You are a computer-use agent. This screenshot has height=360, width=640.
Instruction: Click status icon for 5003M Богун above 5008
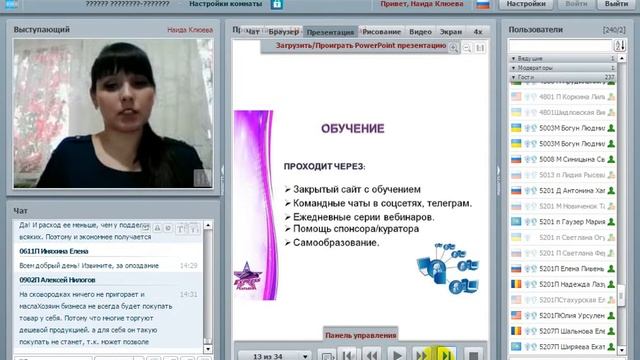tap(611, 144)
